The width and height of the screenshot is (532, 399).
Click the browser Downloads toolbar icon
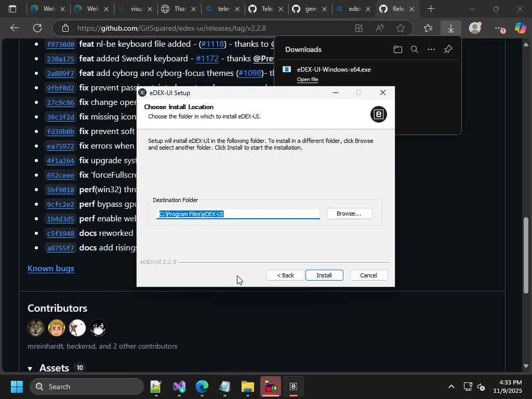[450, 28]
